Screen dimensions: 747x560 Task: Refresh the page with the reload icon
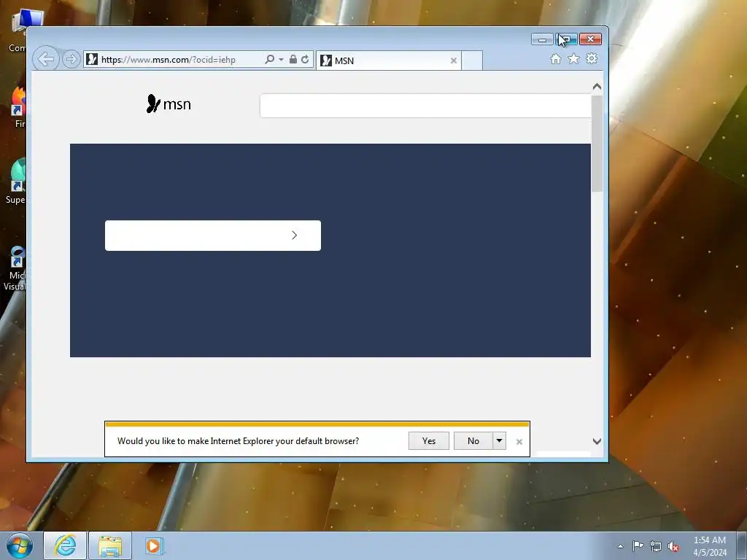pos(305,59)
